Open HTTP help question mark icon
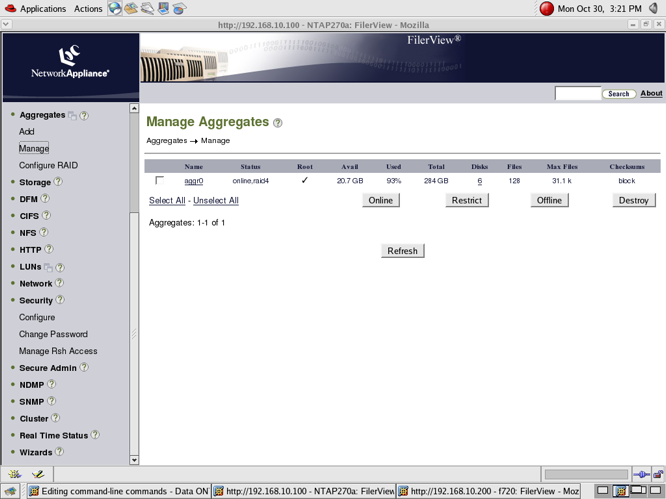Image resolution: width=666 pixels, height=499 pixels. coord(49,249)
